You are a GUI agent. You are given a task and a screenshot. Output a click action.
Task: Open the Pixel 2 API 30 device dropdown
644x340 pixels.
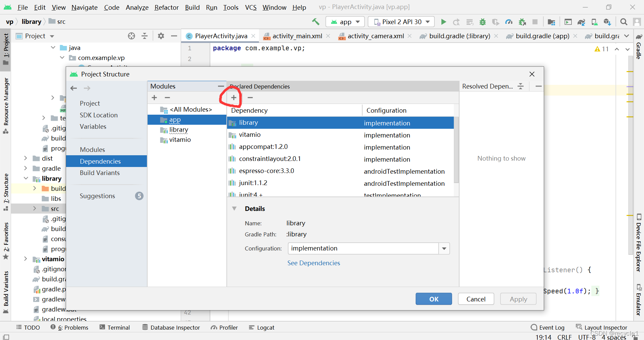(x=401, y=22)
